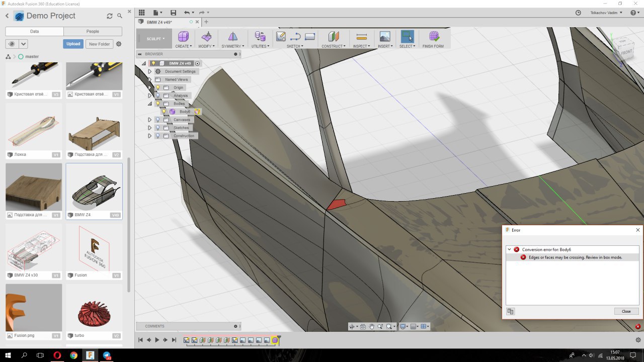The image size is (644, 362).
Task: Select the sketch Line tool
Action: pyautogui.click(x=295, y=36)
